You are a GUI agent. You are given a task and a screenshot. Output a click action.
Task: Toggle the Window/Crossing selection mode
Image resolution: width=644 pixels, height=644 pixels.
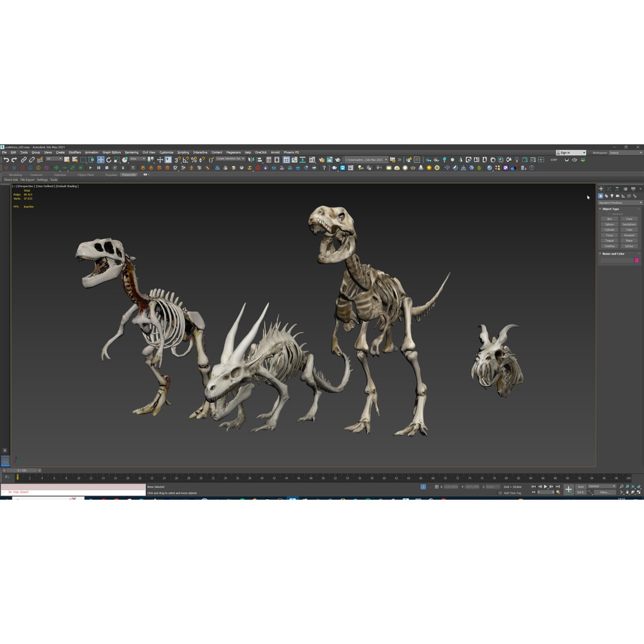91,160
